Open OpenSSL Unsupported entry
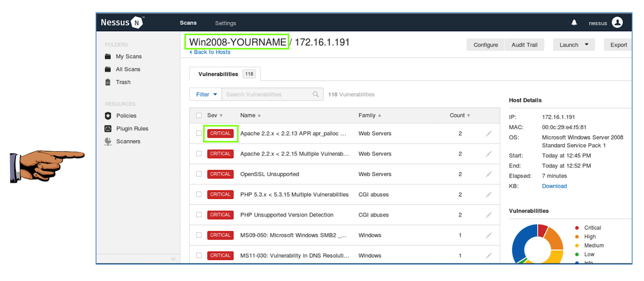The image size is (644, 281). [270, 174]
